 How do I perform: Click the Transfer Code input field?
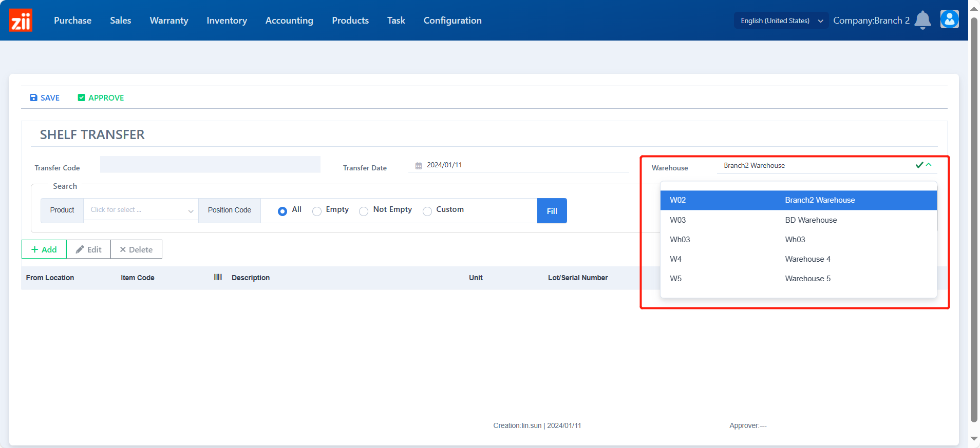click(210, 164)
